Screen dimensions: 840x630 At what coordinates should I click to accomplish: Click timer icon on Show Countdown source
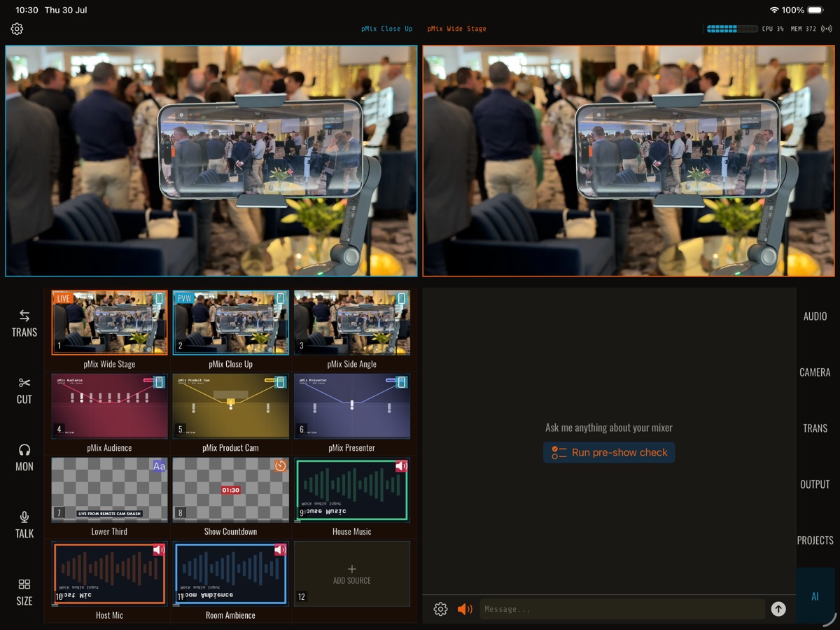coord(281,466)
